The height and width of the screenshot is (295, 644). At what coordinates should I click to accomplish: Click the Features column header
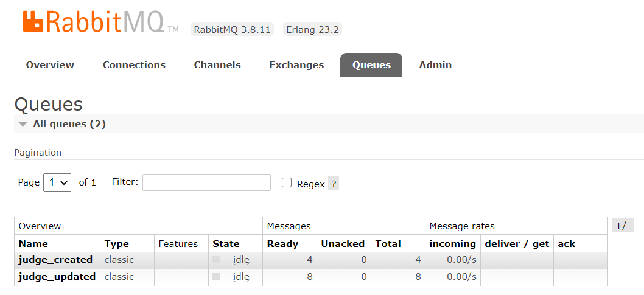coord(178,244)
